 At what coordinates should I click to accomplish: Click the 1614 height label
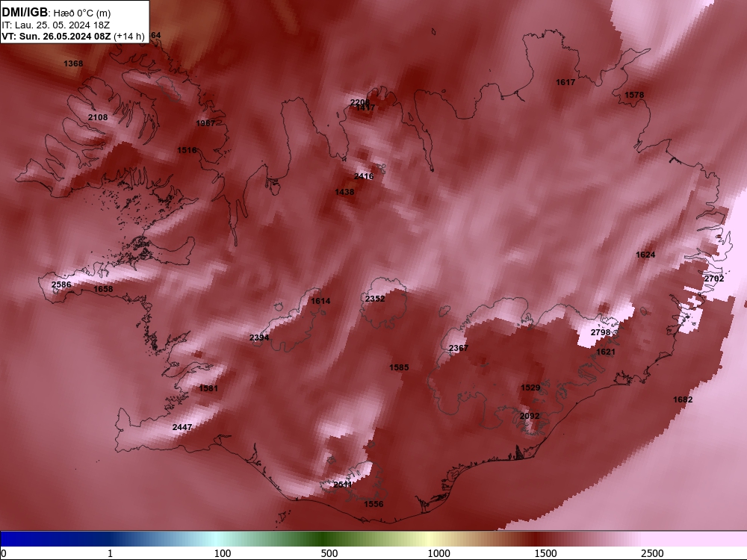tap(320, 301)
